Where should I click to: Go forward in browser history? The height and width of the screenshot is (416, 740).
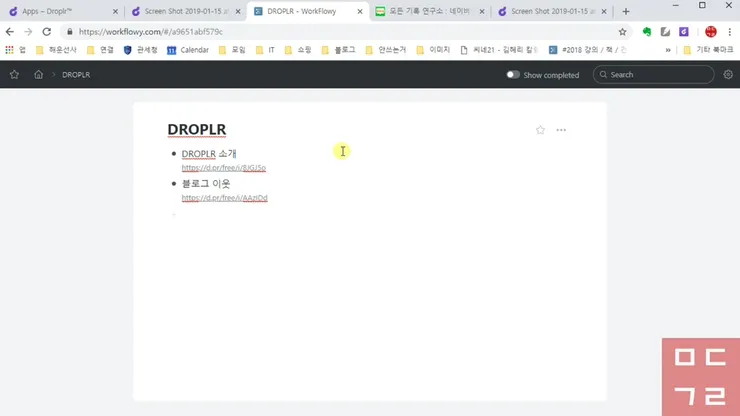[28, 32]
